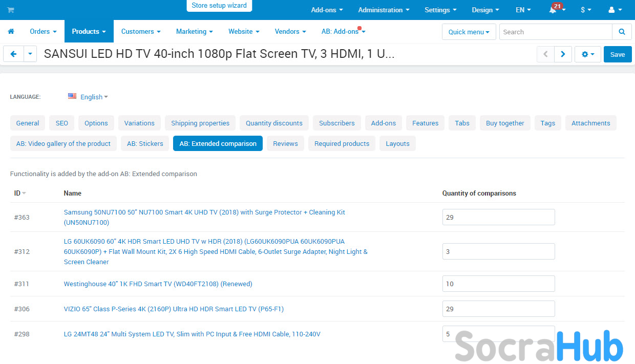Click the search magnifier button
This screenshot has height=364, width=635.
622,32
